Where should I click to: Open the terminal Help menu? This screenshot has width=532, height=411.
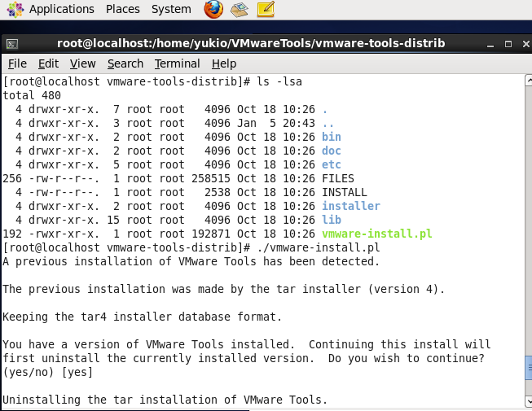pyautogui.click(x=223, y=63)
